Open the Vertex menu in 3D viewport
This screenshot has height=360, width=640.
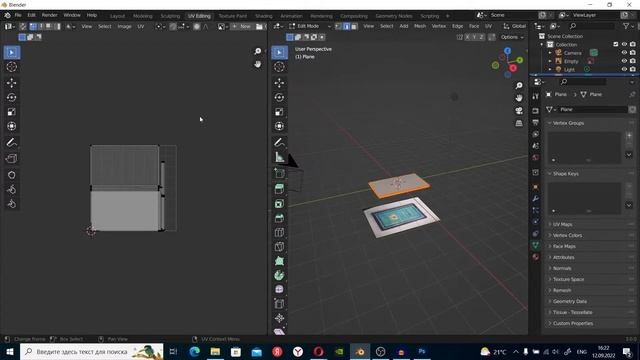point(439,26)
